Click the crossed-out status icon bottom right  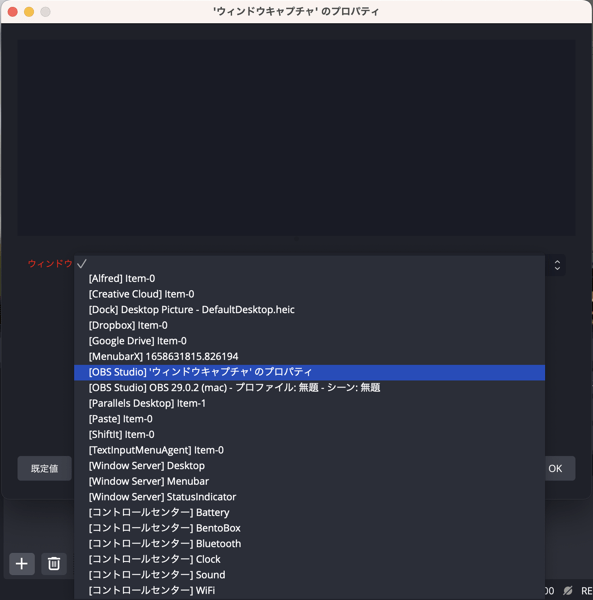(x=568, y=591)
